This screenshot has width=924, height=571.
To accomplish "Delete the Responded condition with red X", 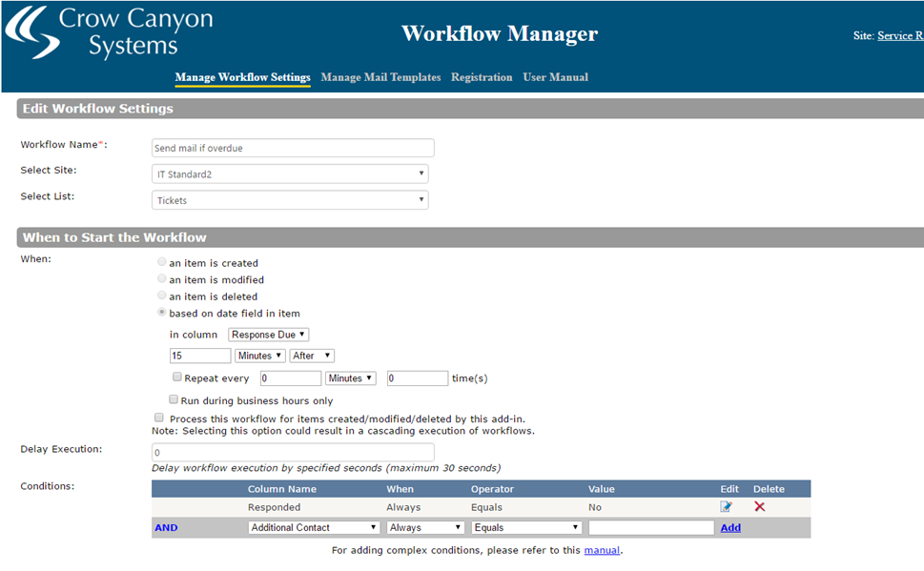I will point(760,507).
